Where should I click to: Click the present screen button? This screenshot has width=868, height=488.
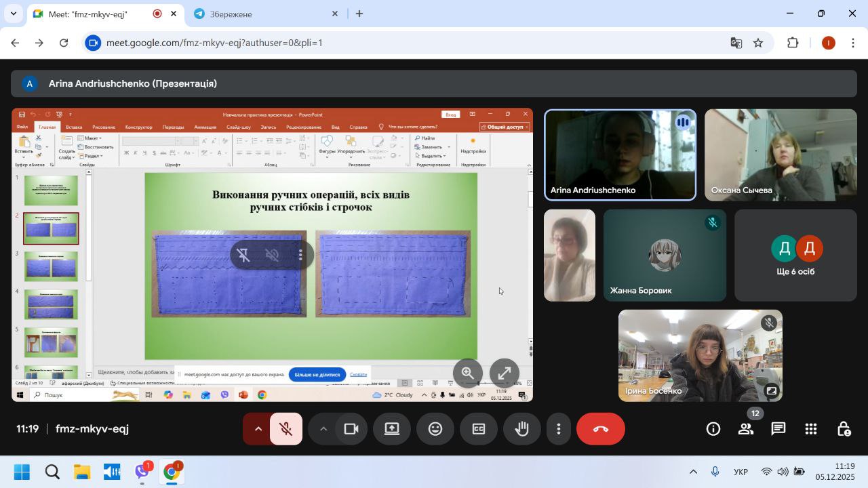click(392, 429)
